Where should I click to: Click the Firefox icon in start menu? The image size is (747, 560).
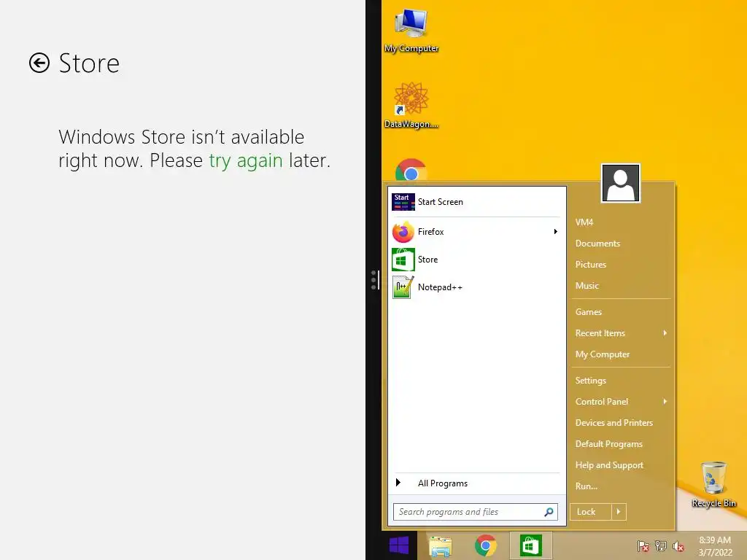403,232
